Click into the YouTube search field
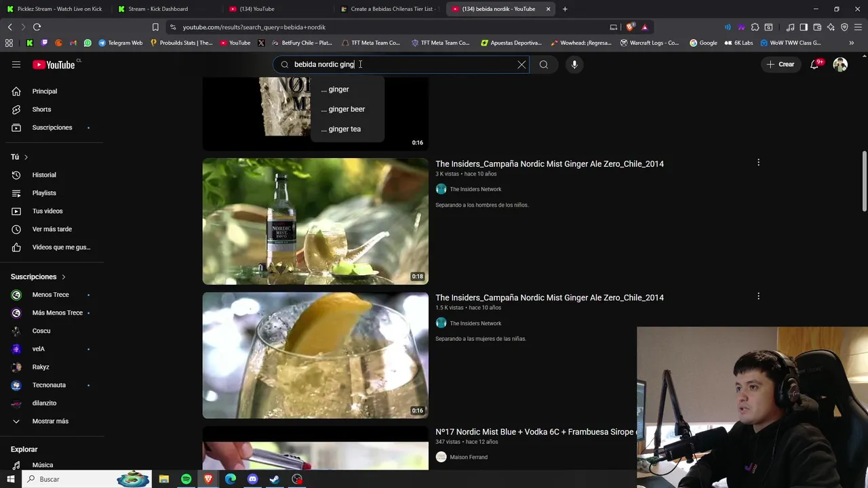868x488 pixels. [401, 64]
